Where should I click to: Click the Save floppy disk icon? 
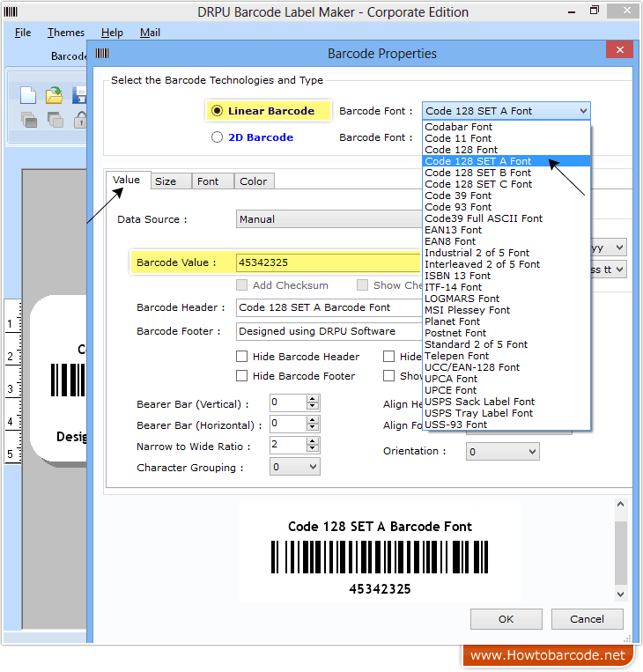pos(79,95)
